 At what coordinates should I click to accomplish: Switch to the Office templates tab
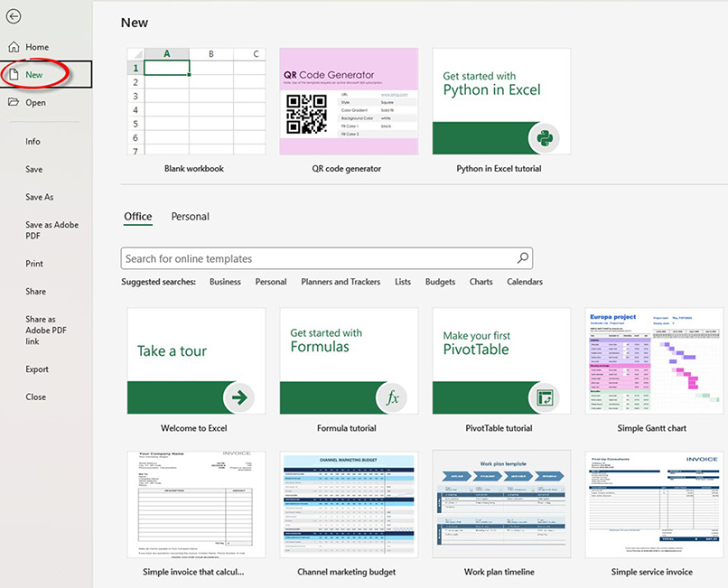tap(138, 217)
